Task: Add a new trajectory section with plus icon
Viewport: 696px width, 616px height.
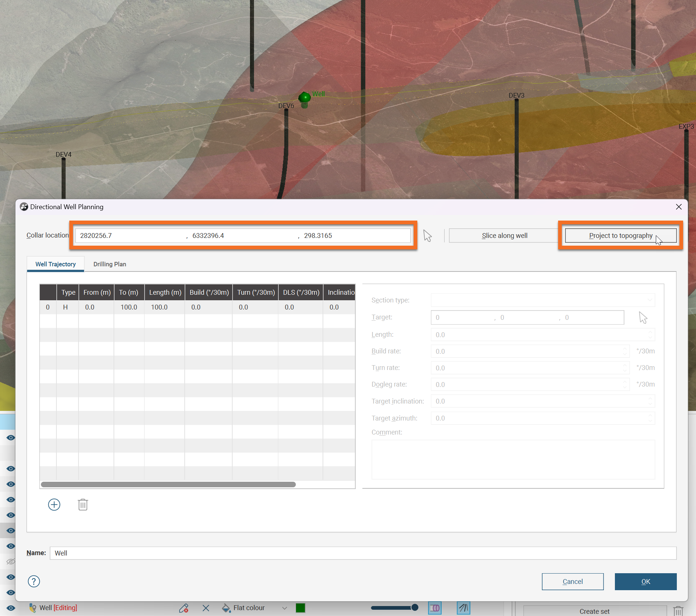Action: click(x=54, y=505)
